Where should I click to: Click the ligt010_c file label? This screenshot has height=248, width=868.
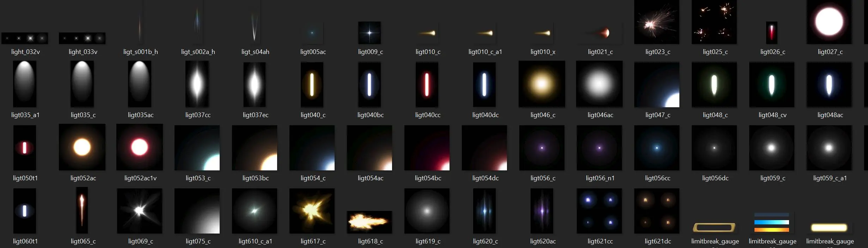(x=428, y=52)
